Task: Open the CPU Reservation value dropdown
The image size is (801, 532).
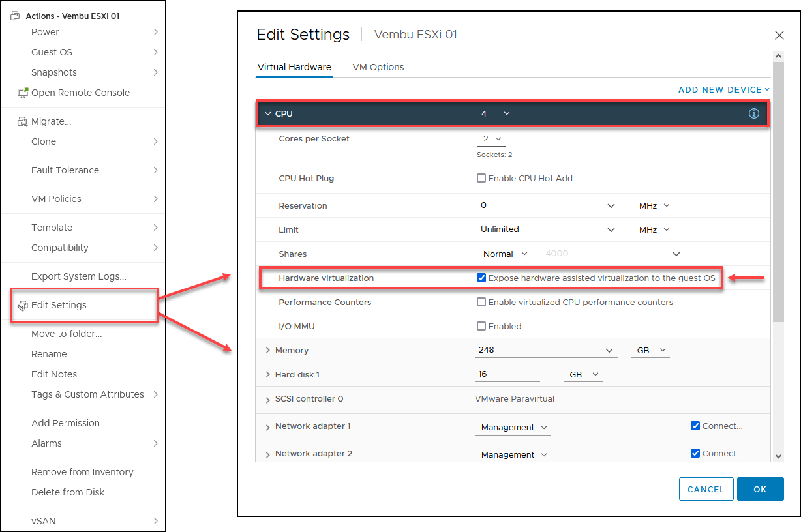Action: [x=547, y=206]
